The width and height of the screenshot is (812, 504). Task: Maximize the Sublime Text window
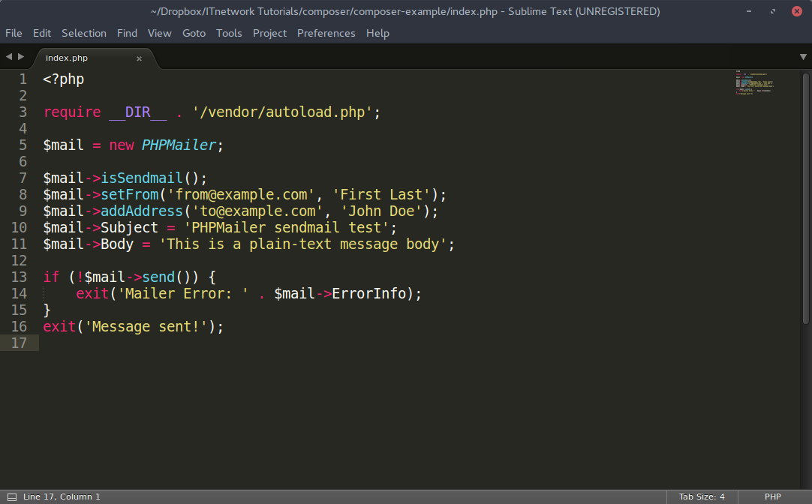[x=773, y=11]
